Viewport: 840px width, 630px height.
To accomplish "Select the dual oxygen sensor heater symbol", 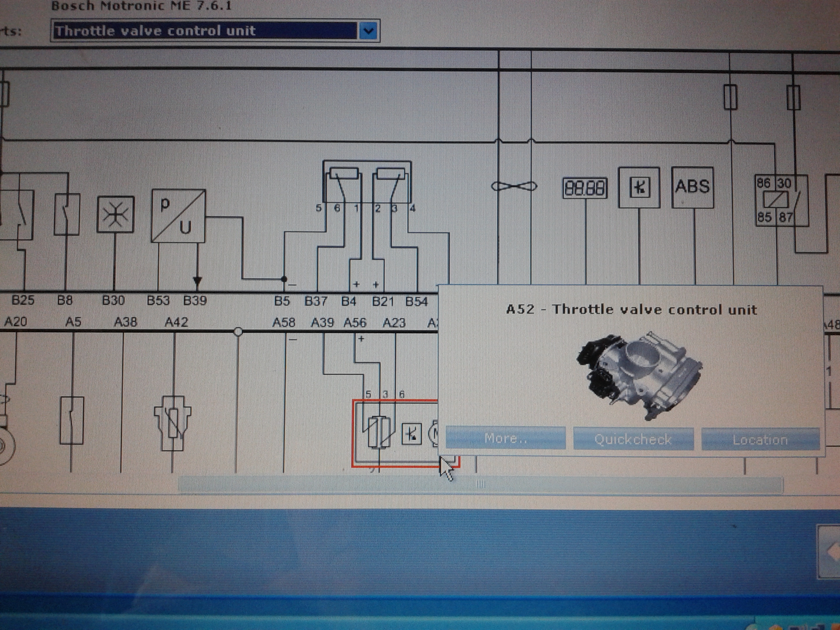I will click(367, 182).
